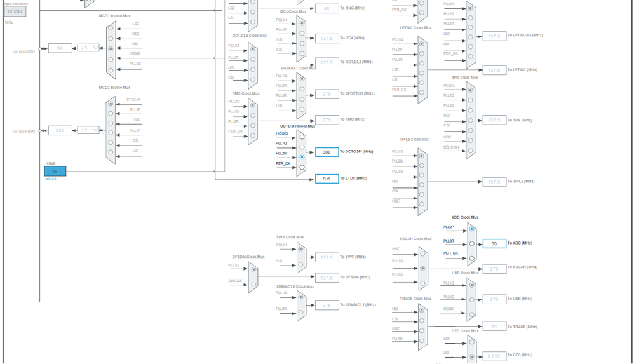Select HSI48 in USB Clock Mux

(471, 314)
